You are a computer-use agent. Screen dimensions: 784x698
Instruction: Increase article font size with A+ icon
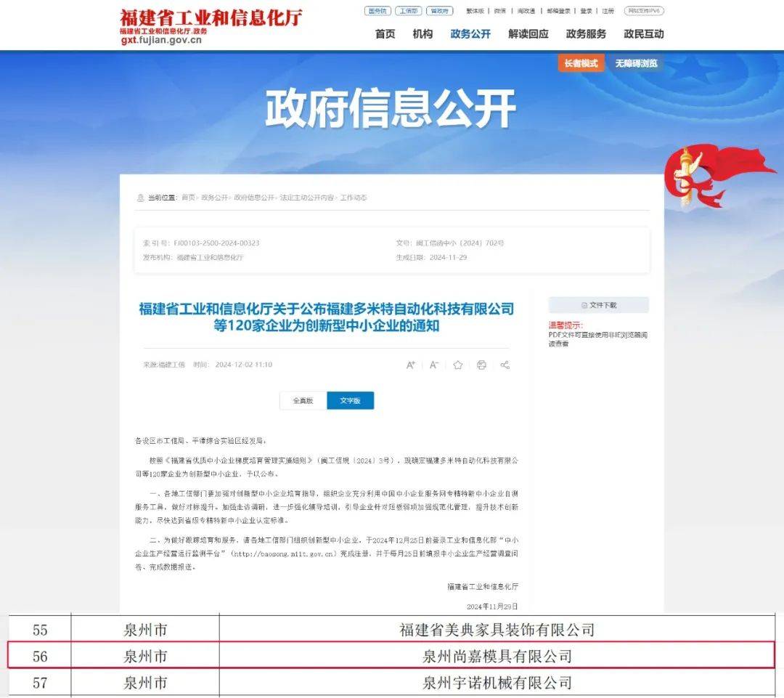[x=410, y=365]
